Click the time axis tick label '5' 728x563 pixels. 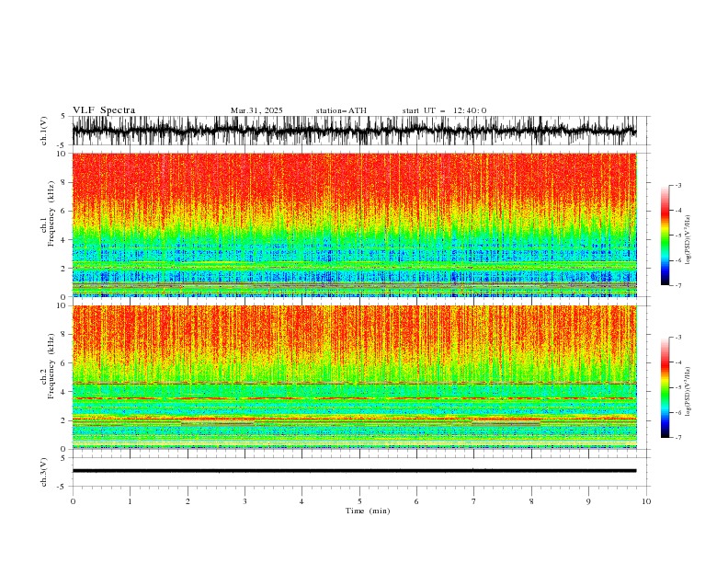coord(359,501)
